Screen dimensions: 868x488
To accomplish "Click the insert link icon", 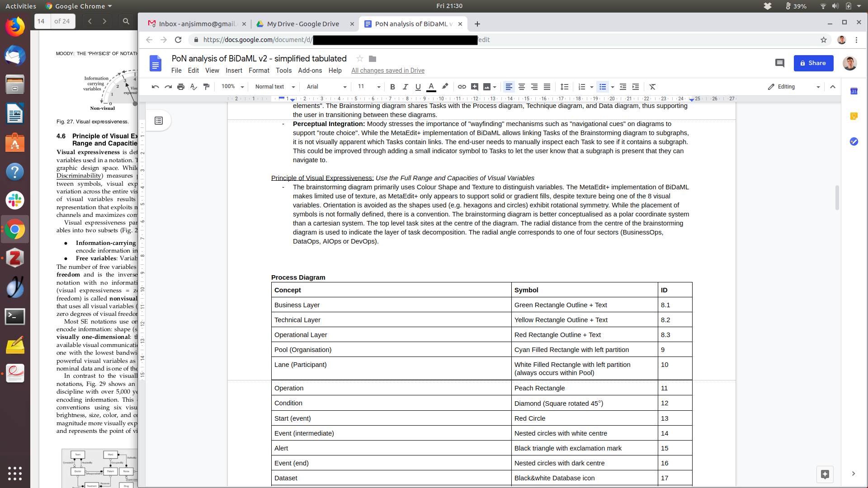I will click(x=462, y=87).
